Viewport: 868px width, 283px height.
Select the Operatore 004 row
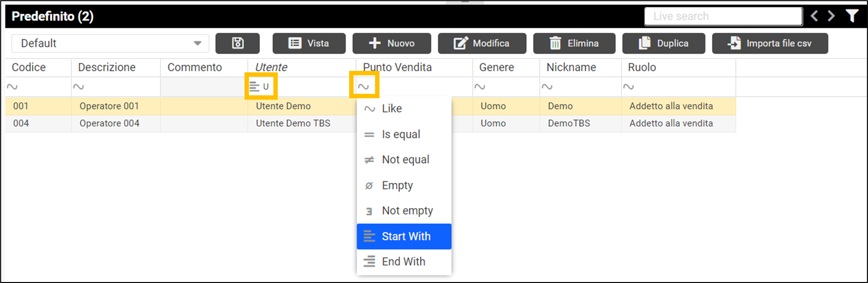[110, 124]
